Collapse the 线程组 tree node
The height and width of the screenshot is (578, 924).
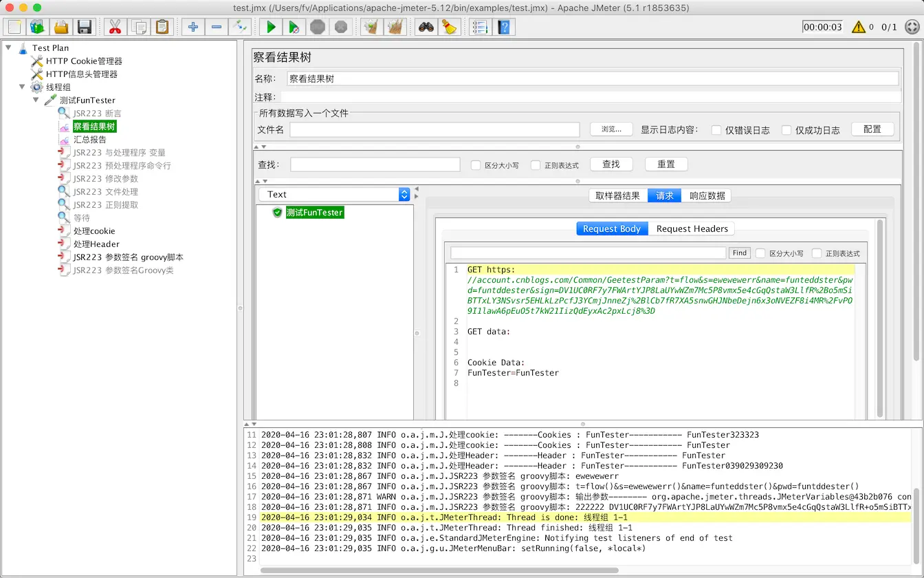pyautogui.click(x=22, y=87)
